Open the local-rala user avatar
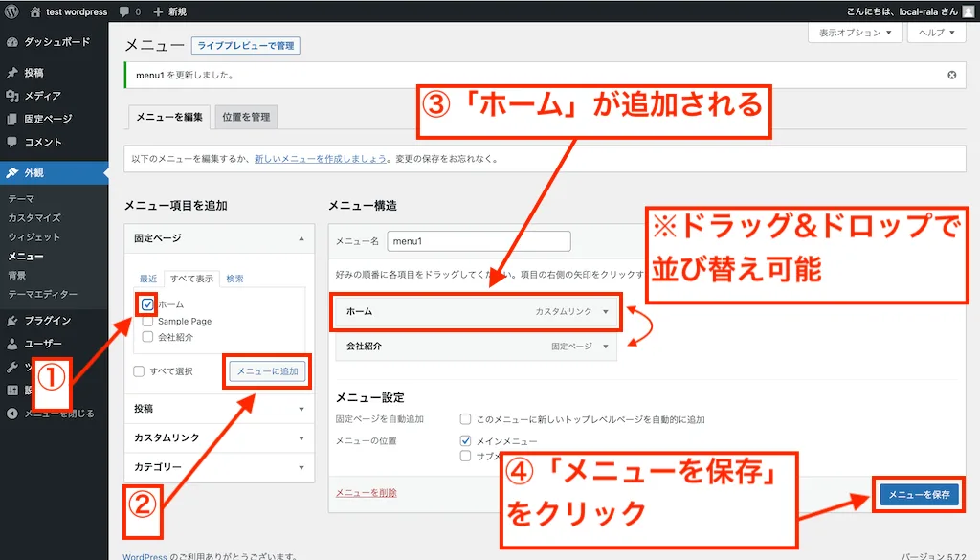Viewport: 980px width, 560px height. (x=969, y=11)
